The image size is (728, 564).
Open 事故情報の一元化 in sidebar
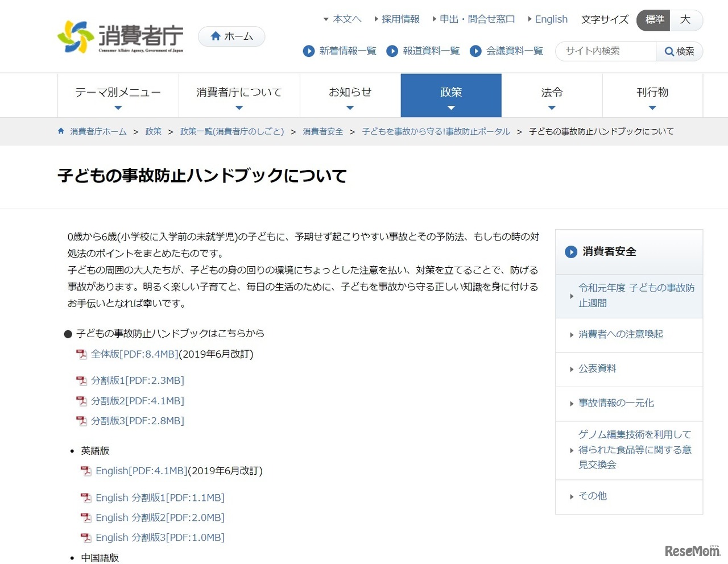[616, 403]
